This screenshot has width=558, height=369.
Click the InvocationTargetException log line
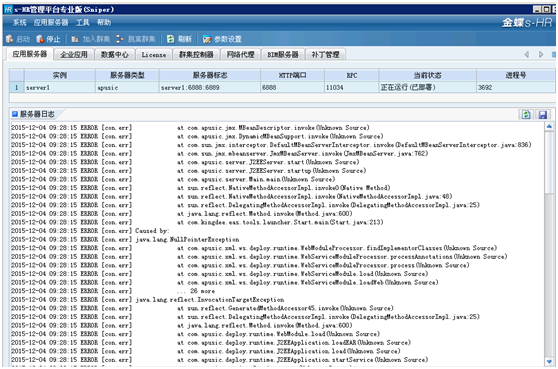coord(148,300)
